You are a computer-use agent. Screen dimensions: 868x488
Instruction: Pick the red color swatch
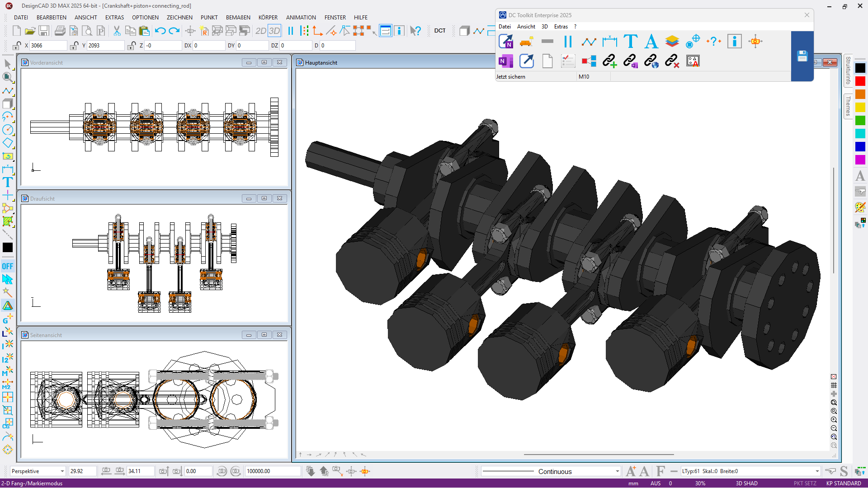pyautogui.click(x=860, y=81)
